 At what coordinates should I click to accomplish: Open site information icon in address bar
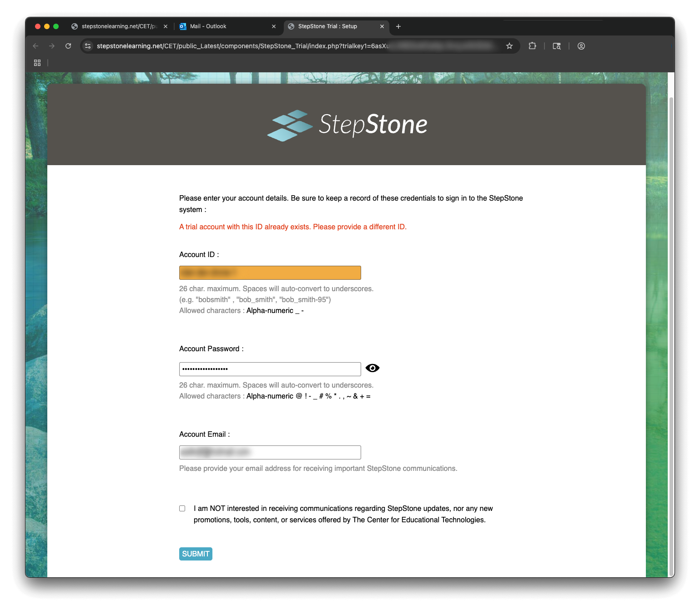tap(88, 46)
